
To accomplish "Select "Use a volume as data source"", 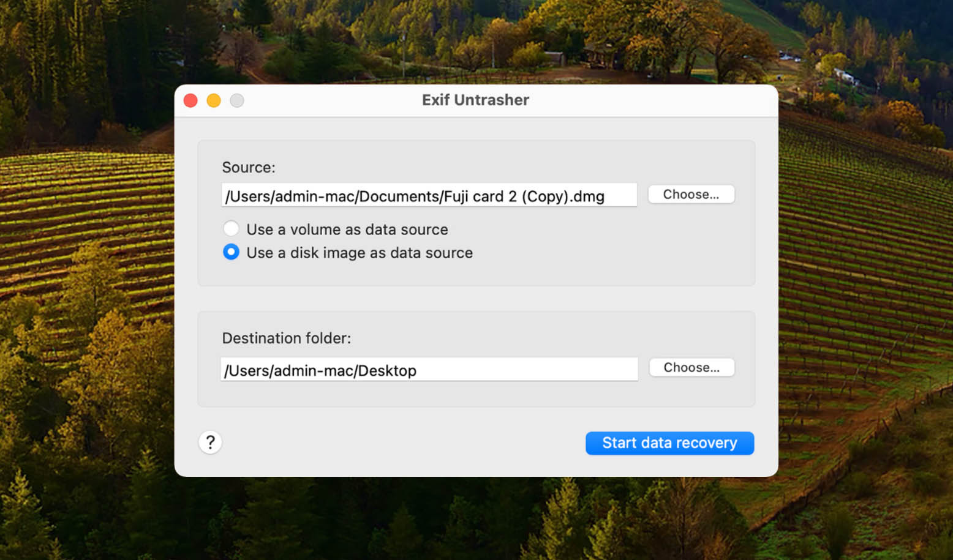I will coord(347,229).
